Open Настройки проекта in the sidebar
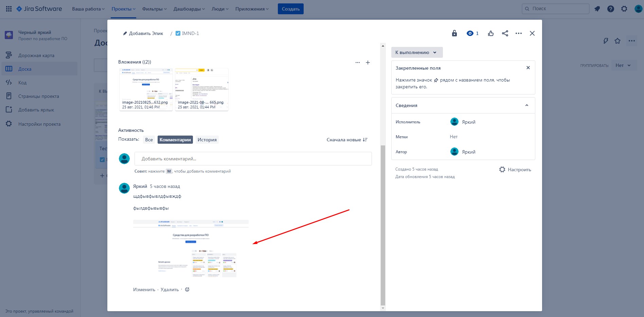Image resolution: width=644 pixels, height=317 pixels. [x=39, y=124]
